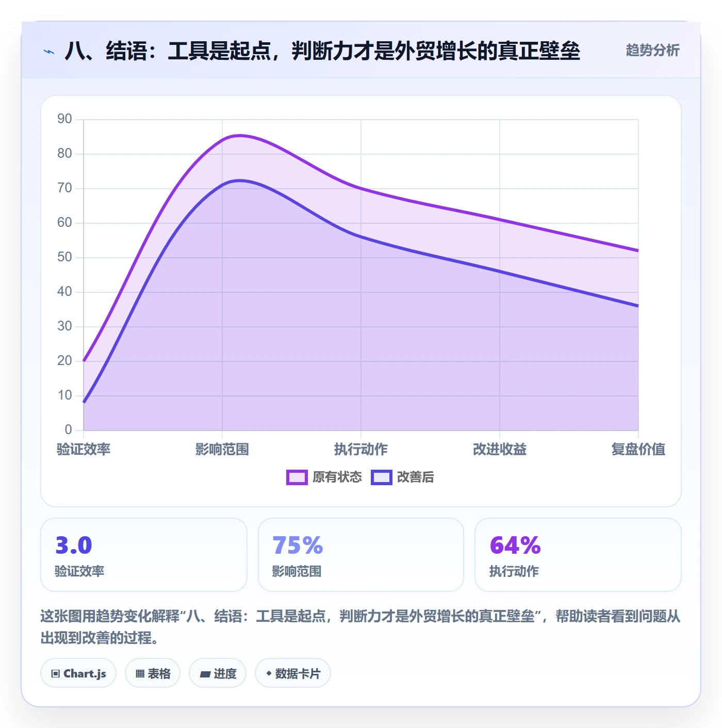The width and height of the screenshot is (722, 728).
Task: Click the 3.0 验证效率 stat card
Action: (144, 555)
